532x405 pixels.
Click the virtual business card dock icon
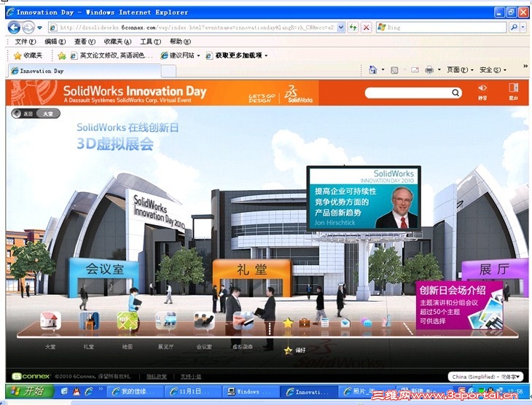[x=243, y=321]
